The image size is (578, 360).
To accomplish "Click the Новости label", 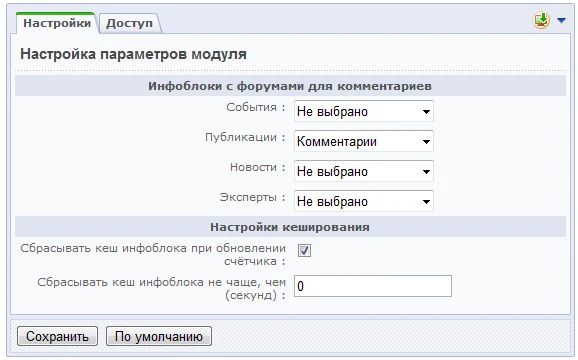I will (258, 167).
